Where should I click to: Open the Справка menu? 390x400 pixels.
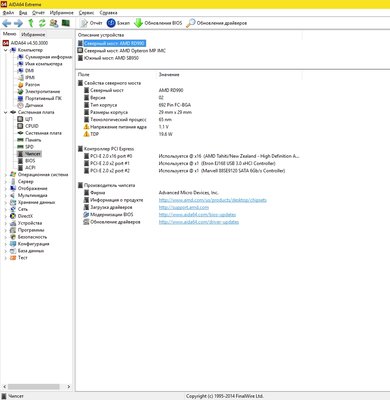[108, 13]
